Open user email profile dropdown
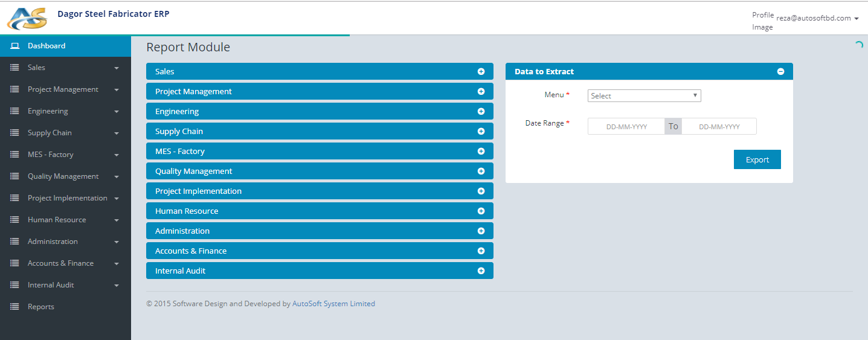 click(817, 18)
